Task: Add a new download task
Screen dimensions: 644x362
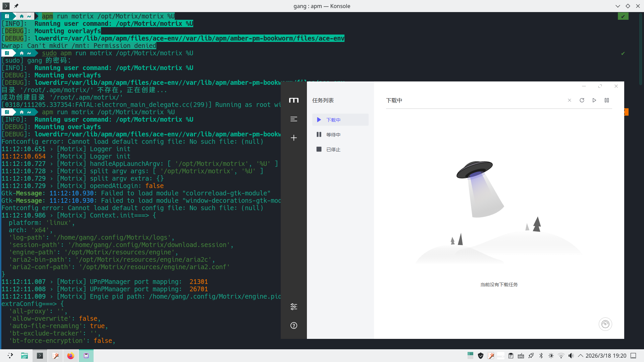Action: pos(293,138)
